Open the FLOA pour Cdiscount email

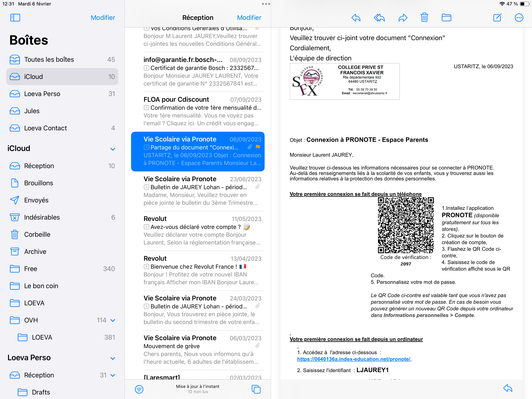(x=202, y=111)
